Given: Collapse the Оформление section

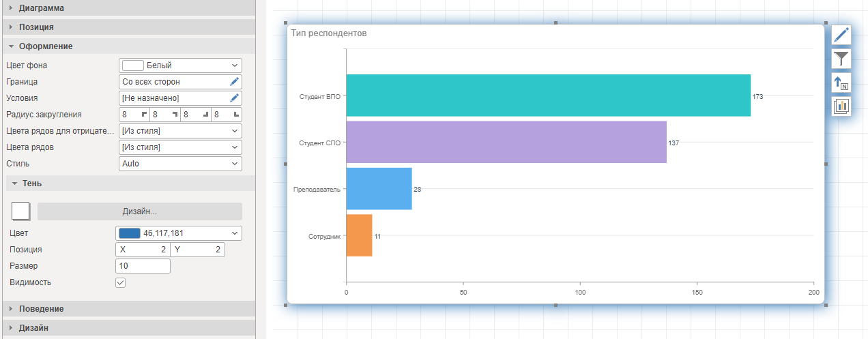Looking at the screenshot, I should click(x=45, y=46).
